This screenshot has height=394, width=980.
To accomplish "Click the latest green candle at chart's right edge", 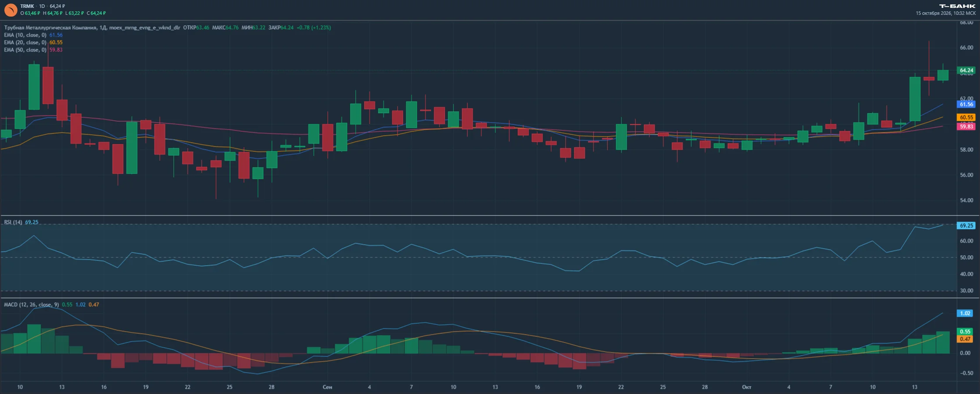I will [x=943, y=75].
